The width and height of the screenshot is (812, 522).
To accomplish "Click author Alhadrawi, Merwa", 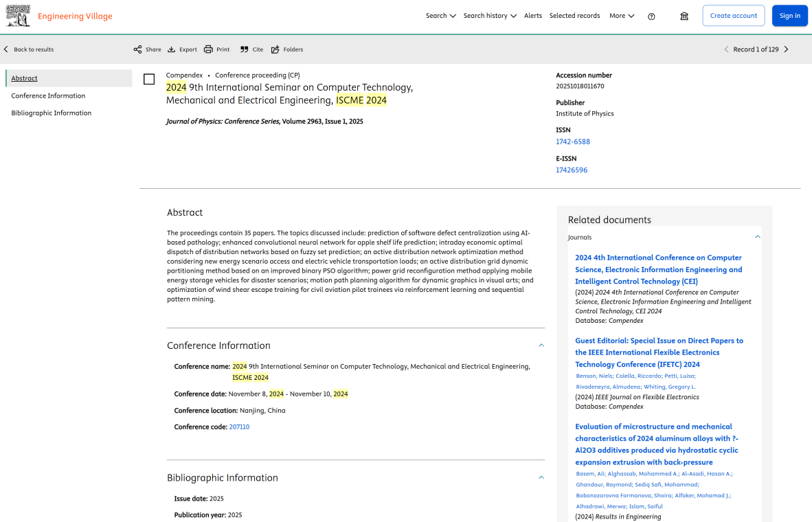I will 600,506.
